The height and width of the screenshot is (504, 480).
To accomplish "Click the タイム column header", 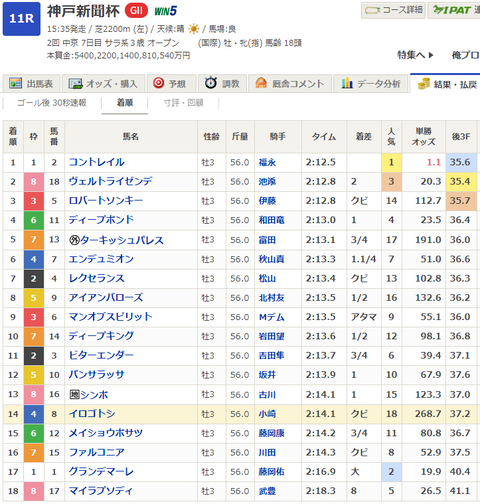I will tap(324, 137).
